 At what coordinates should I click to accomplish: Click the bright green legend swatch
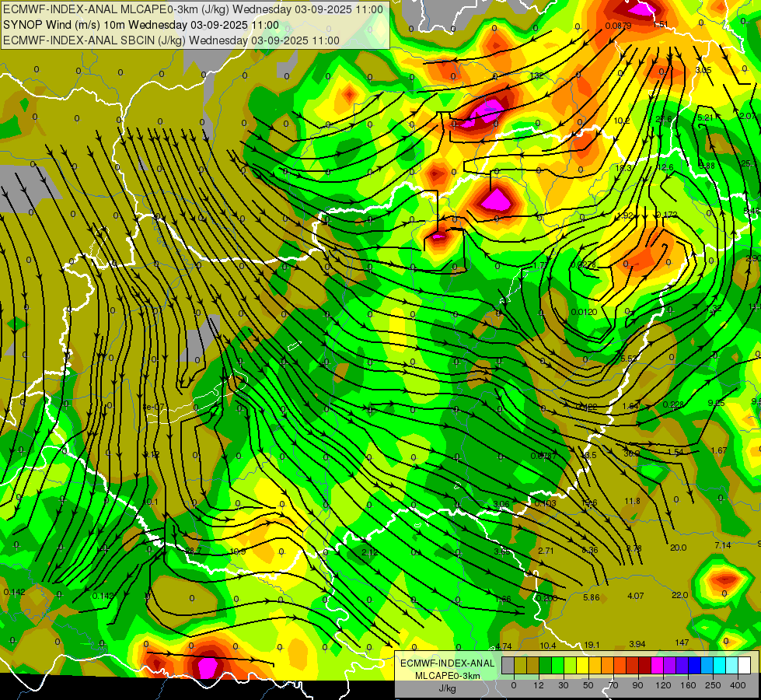(557, 665)
